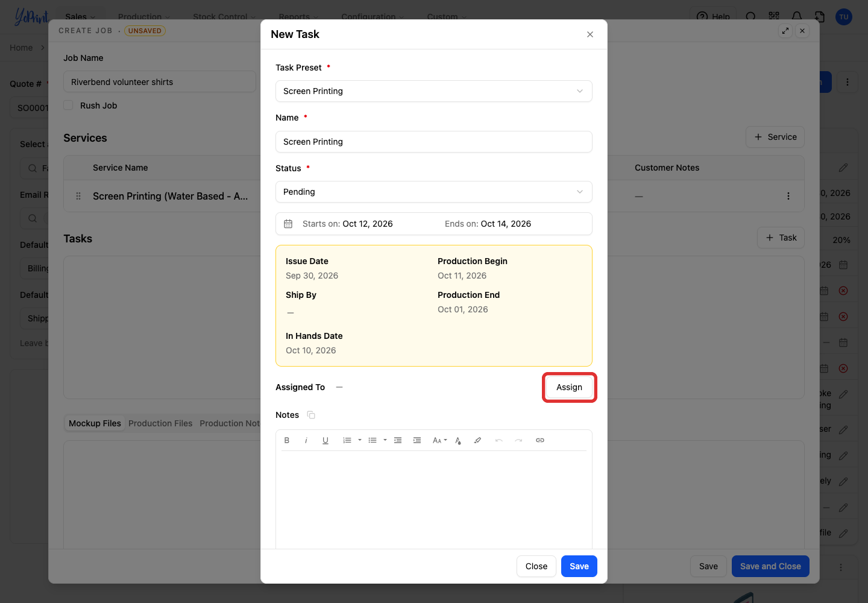Open the Status dropdown showing Pending
This screenshot has width=868, height=603.
point(434,192)
